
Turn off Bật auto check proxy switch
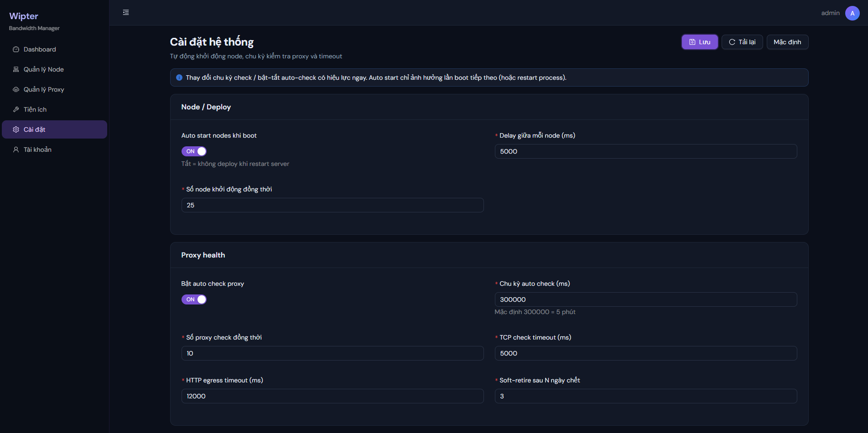click(x=194, y=299)
